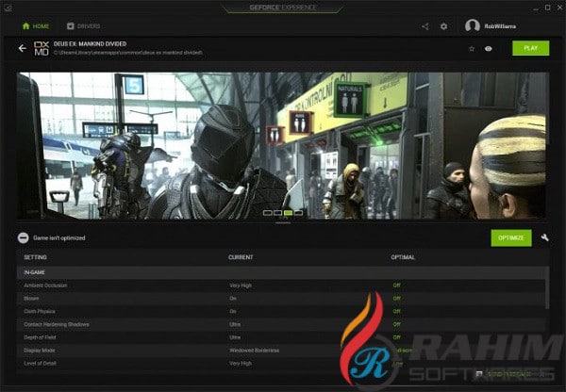Screen dimensions: 566x392
Task: Click the Drivers download icon
Action: pos(71,26)
